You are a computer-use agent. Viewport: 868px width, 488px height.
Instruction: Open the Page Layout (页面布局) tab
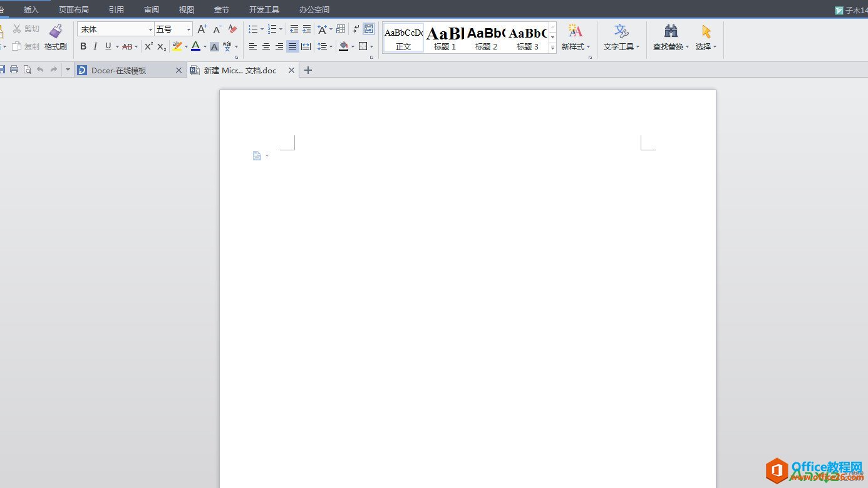[x=74, y=9]
